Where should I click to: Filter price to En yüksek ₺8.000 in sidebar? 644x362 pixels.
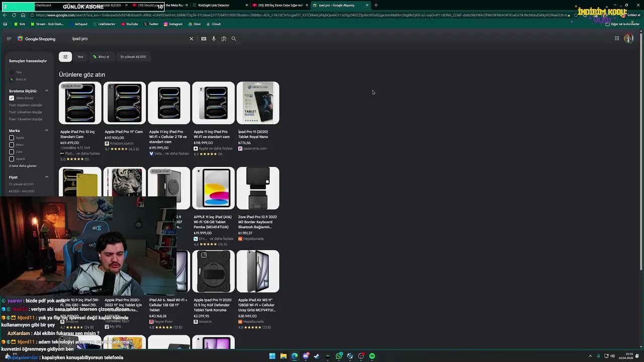tap(21, 184)
